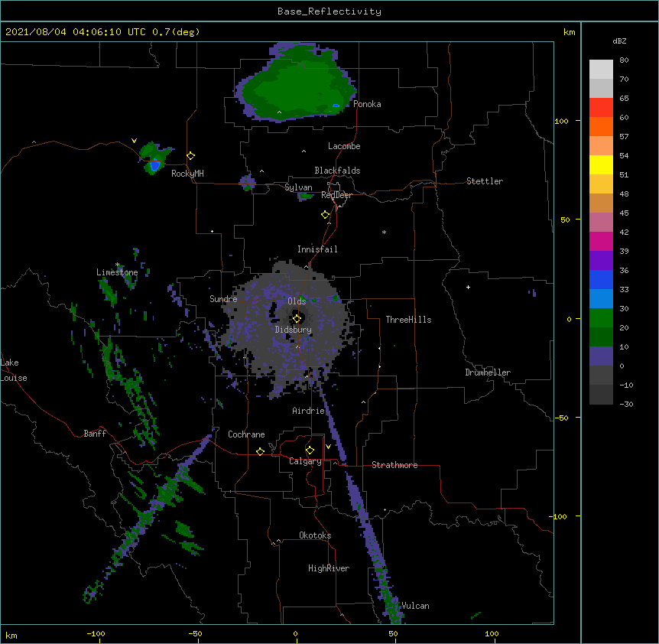Click the Blackfalds city label
Screen dimensions: 659x644
click(337, 171)
